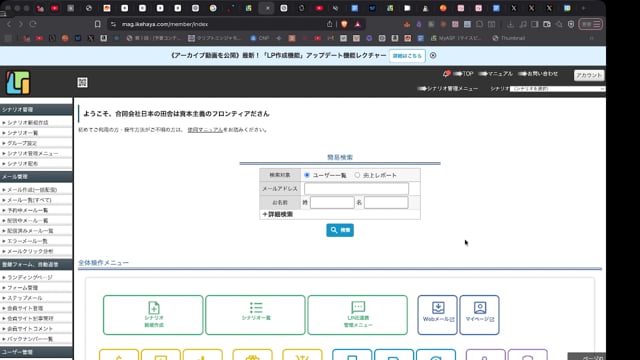
Task: Click the アカウント button
Action: point(589,75)
